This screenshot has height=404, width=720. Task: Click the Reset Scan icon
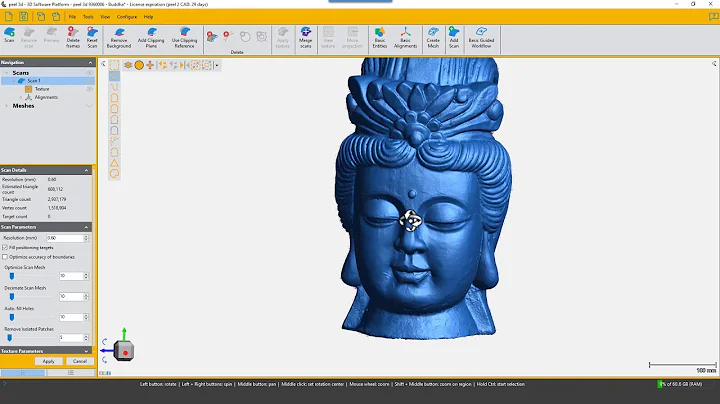92,32
